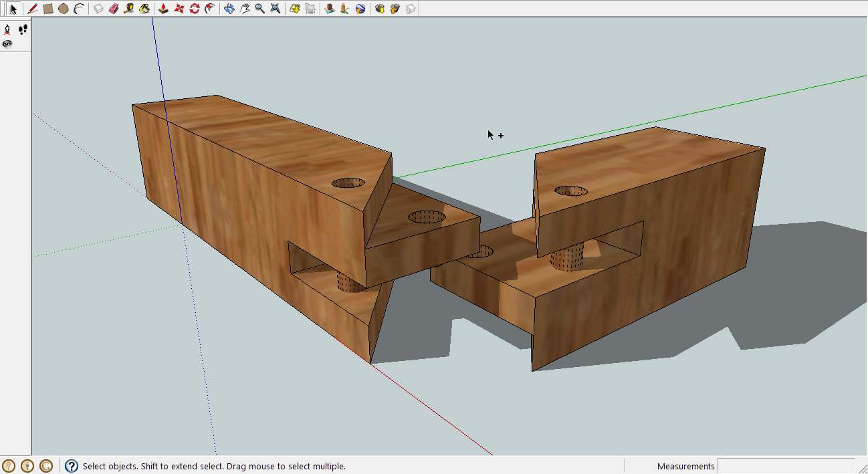The width and height of the screenshot is (868, 474).
Task: Select the Arc tool
Action: tap(78, 9)
